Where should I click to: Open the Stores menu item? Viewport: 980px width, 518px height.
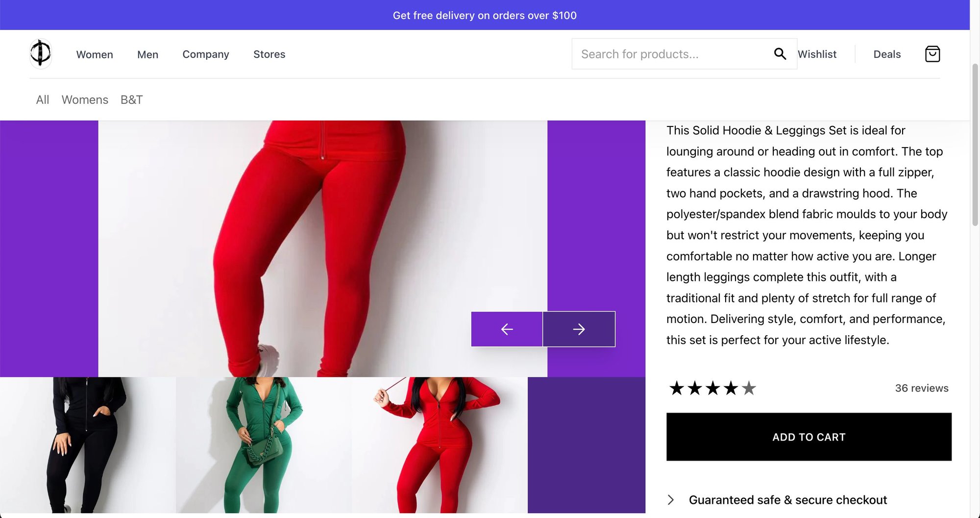(x=269, y=54)
